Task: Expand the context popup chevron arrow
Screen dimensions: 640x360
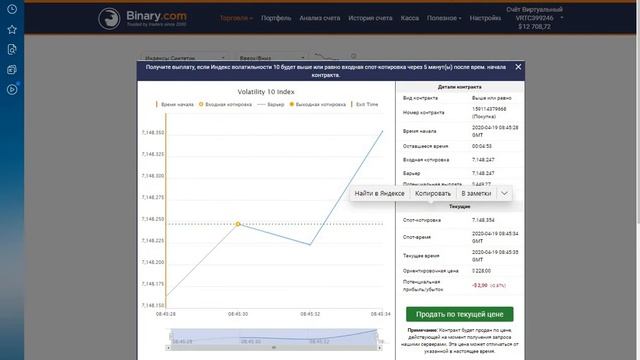Action: tap(504, 193)
